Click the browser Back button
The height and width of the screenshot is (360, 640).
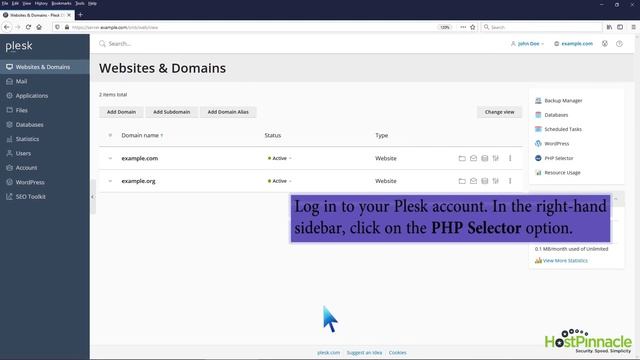tap(7, 27)
